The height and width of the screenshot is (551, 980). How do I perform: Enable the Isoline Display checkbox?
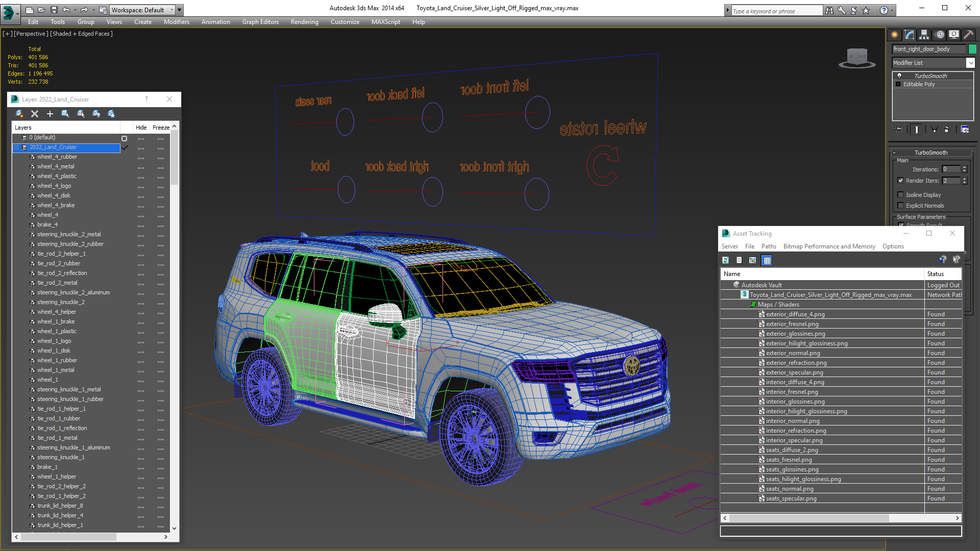click(901, 194)
